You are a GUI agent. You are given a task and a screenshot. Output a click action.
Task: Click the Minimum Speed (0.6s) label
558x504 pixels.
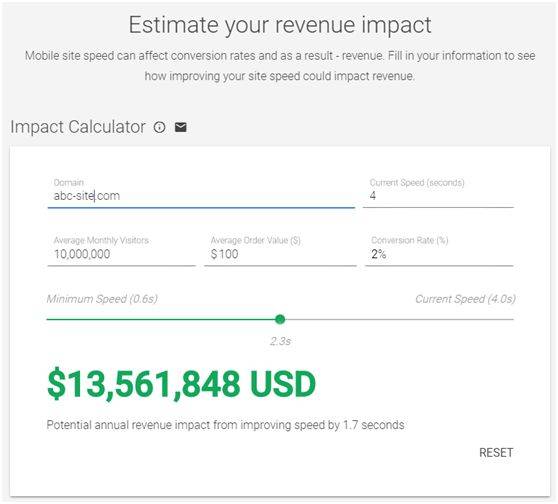click(102, 299)
